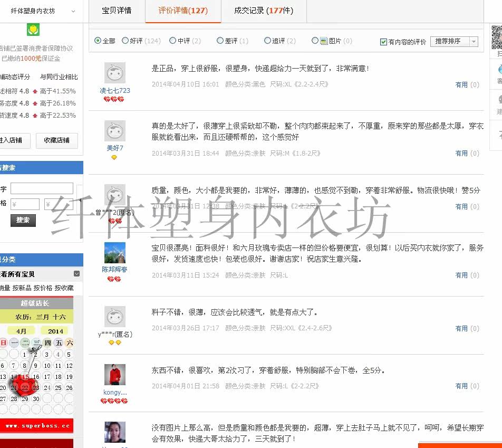Screen dimensions: 502x448
Task: Click the collapse icon beside 看所有宝贝
Action: click(77, 274)
